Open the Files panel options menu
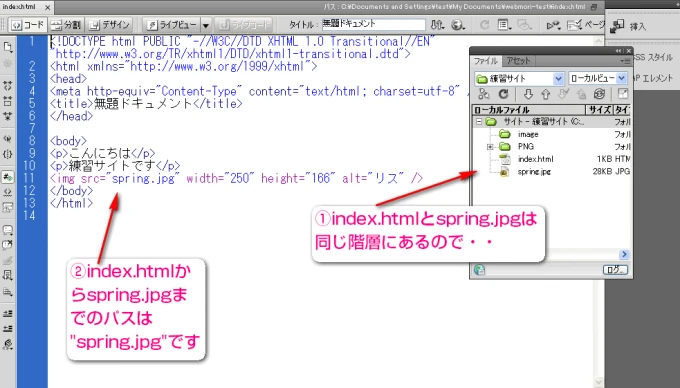The width and height of the screenshot is (680, 388). pyautogui.click(x=625, y=61)
